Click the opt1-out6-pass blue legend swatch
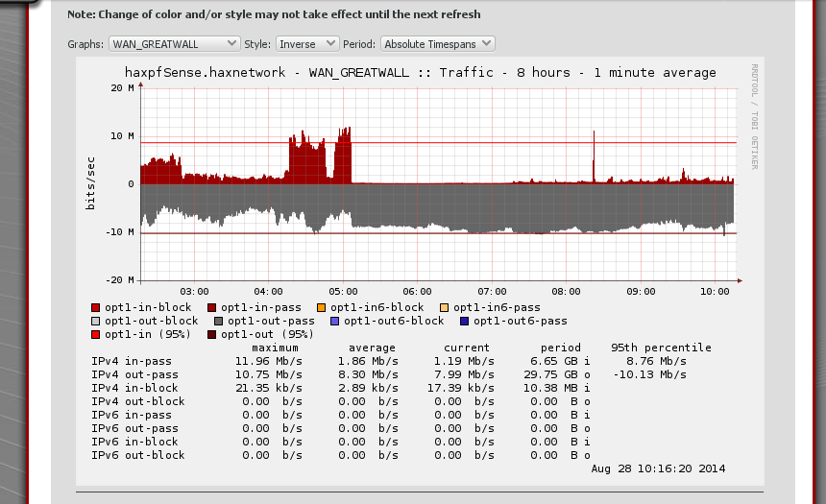The height and width of the screenshot is (504, 826). point(464,322)
